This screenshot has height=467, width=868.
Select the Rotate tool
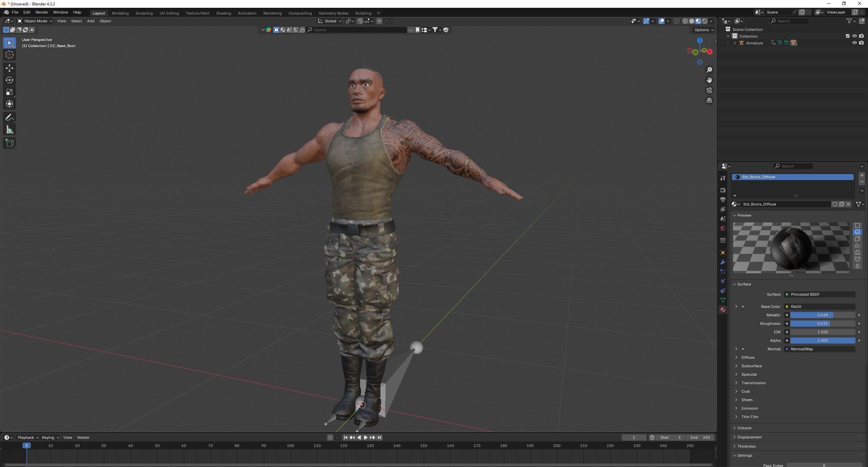pyautogui.click(x=9, y=80)
